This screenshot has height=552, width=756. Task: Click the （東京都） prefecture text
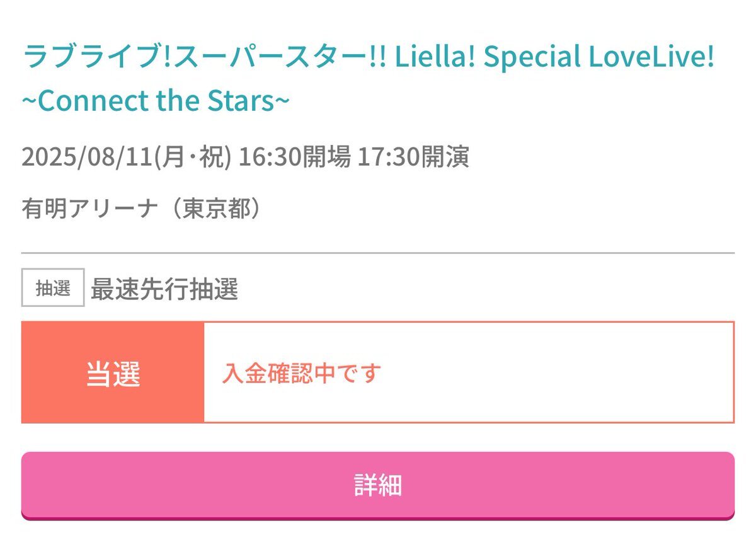point(209,209)
